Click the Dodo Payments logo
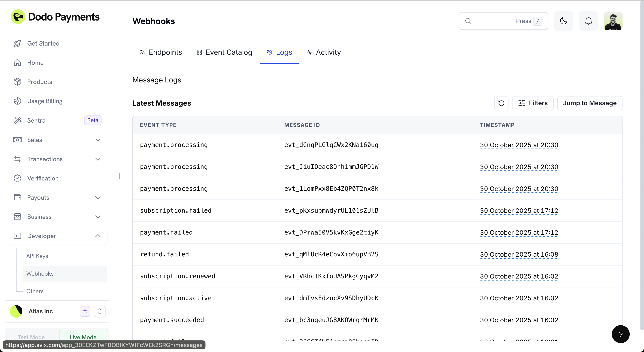The width and height of the screenshot is (644, 352). point(55,17)
